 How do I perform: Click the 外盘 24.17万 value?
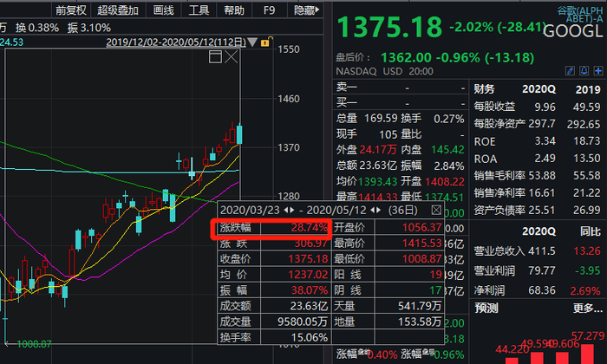pos(378,150)
